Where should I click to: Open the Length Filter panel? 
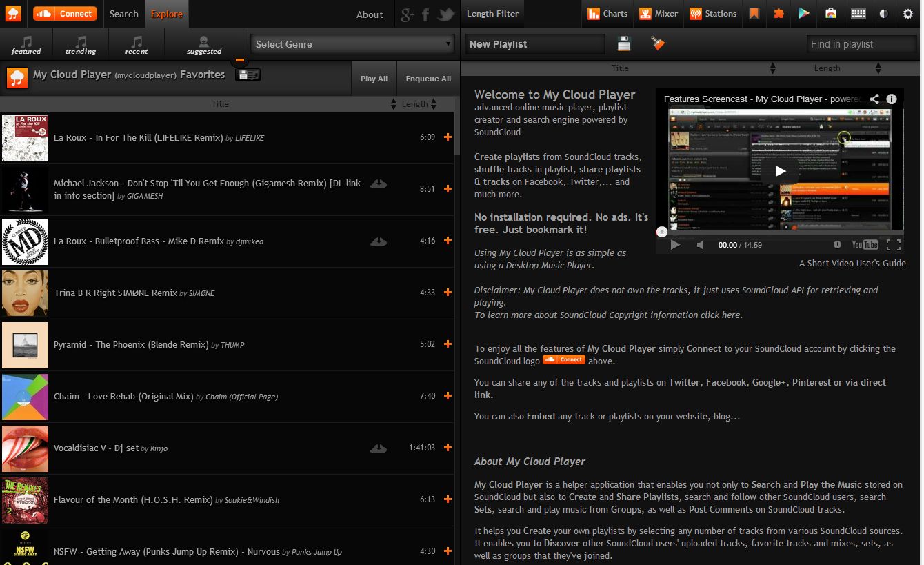coord(493,14)
